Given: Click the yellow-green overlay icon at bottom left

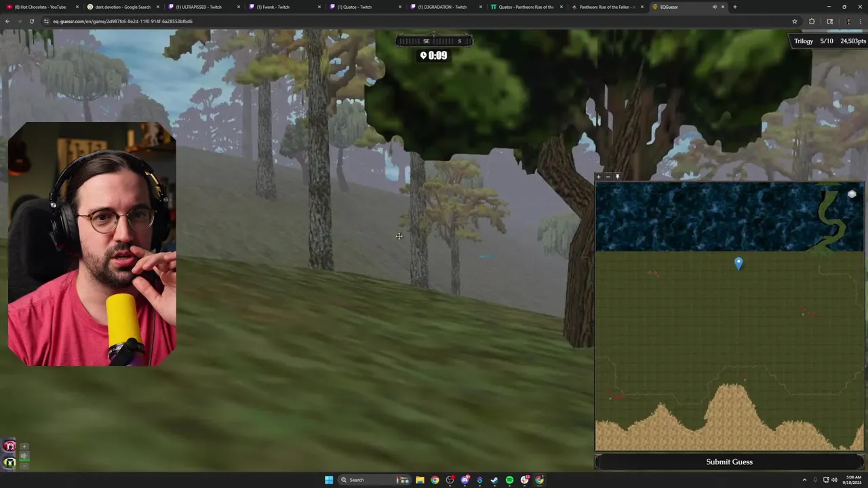Looking at the screenshot, I should (9, 463).
